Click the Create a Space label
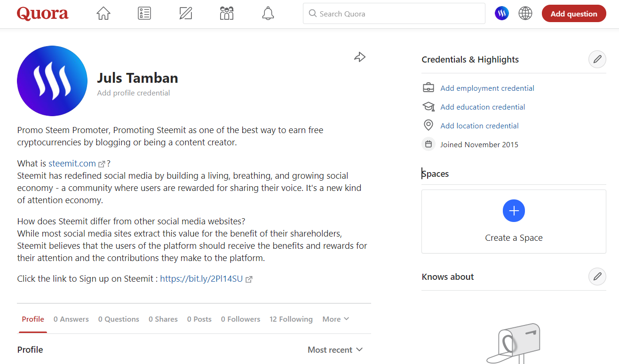This screenshot has height=364, width=619. (x=514, y=238)
